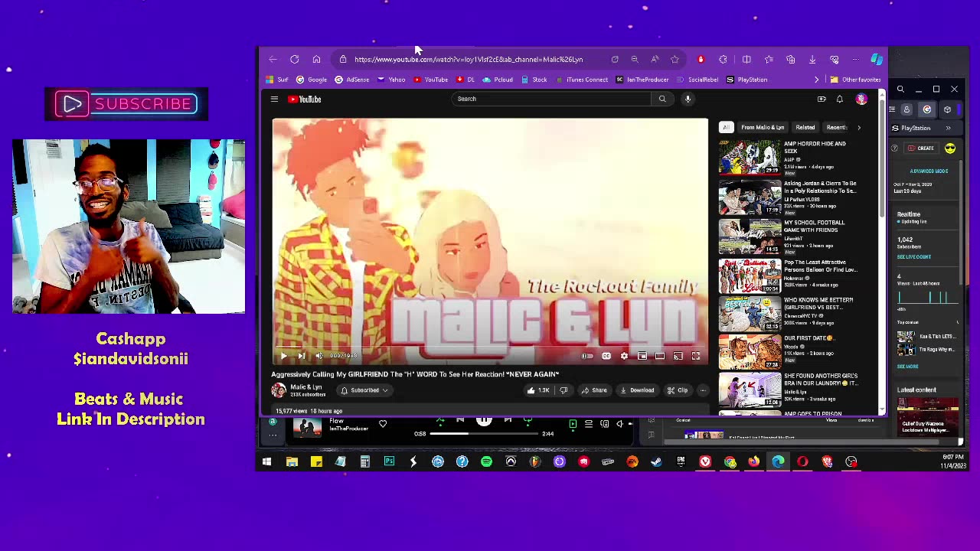980x551 pixels.
Task: Go to YouTube home logo
Action: point(305,99)
